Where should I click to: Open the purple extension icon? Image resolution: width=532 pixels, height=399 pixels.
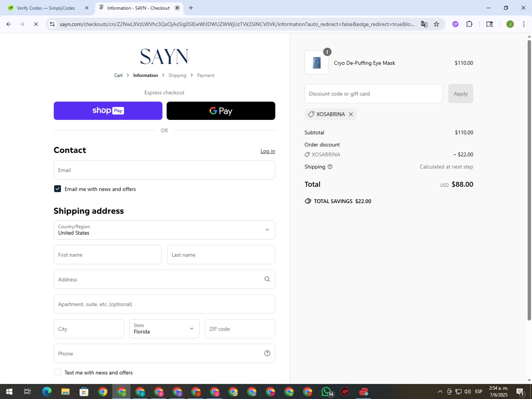tap(455, 24)
